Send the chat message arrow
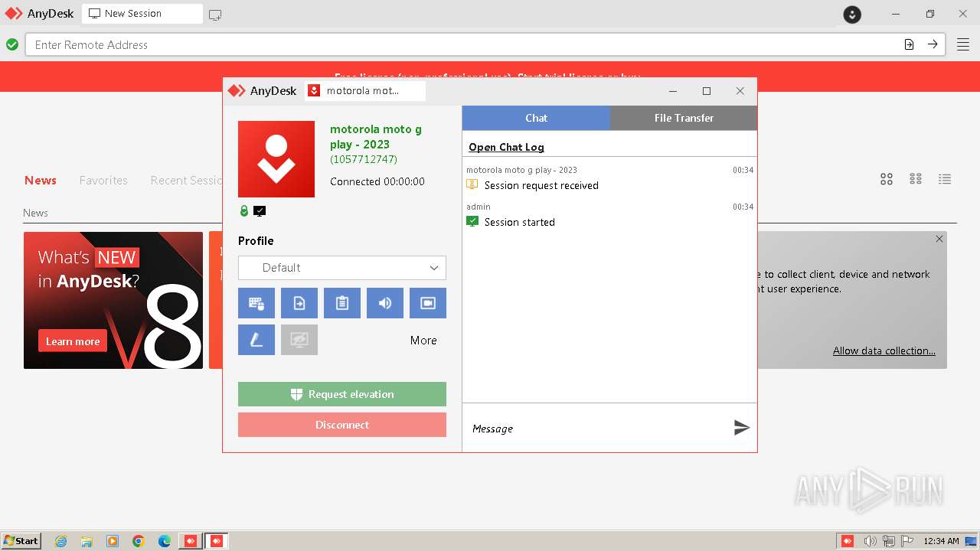 click(741, 428)
